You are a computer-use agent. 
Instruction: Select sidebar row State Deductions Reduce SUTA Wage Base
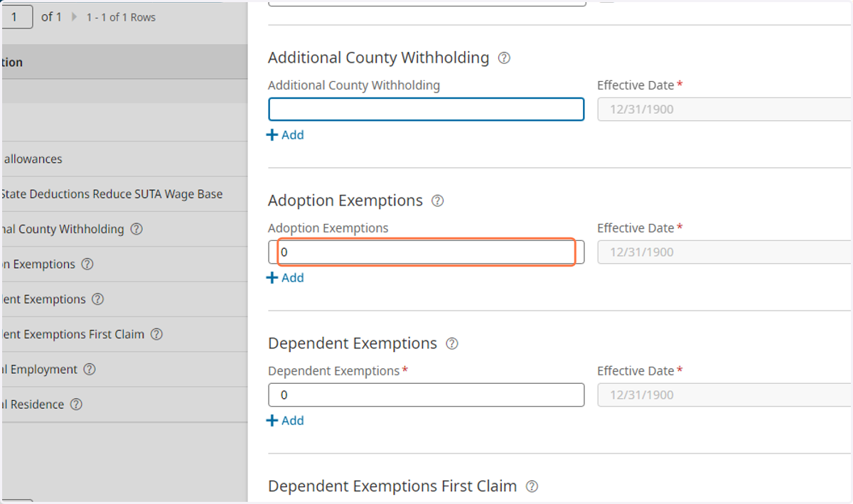[124, 194]
